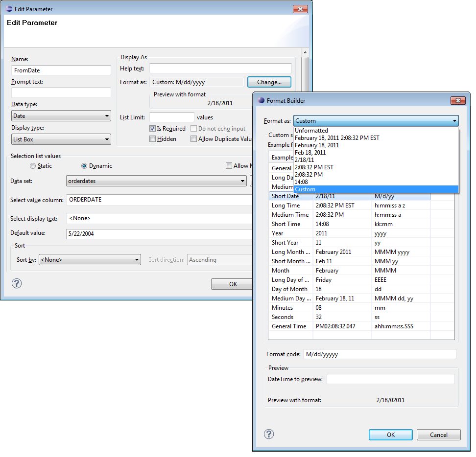Click the Change button next to Format as
The height and width of the screenshot is (457, 476).
coord(269,82)
